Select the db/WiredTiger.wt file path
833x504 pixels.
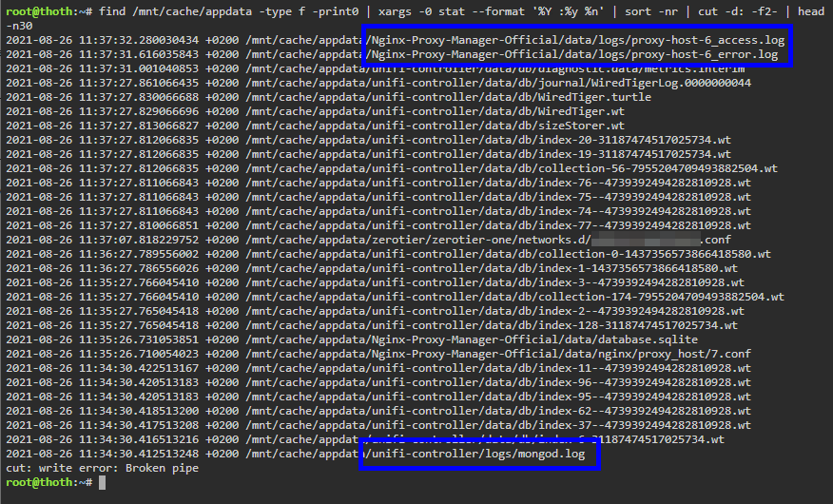tap(436, 111)
